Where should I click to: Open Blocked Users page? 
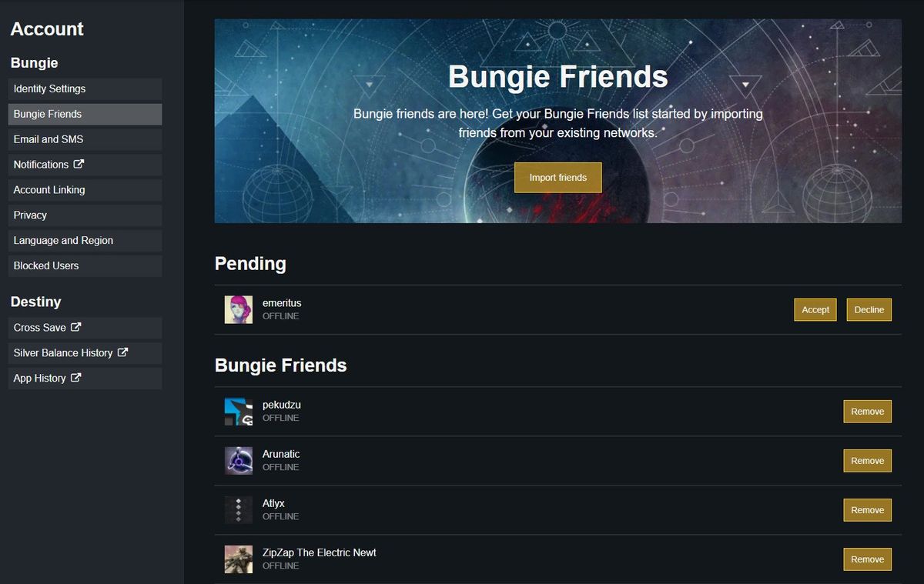[85, 265]
